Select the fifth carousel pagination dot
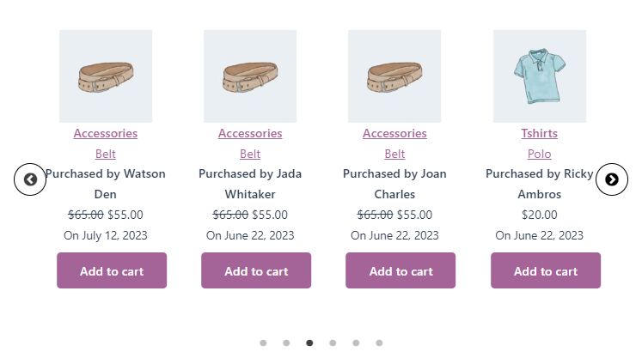This screenshot has height=364, width=642. 356,343
